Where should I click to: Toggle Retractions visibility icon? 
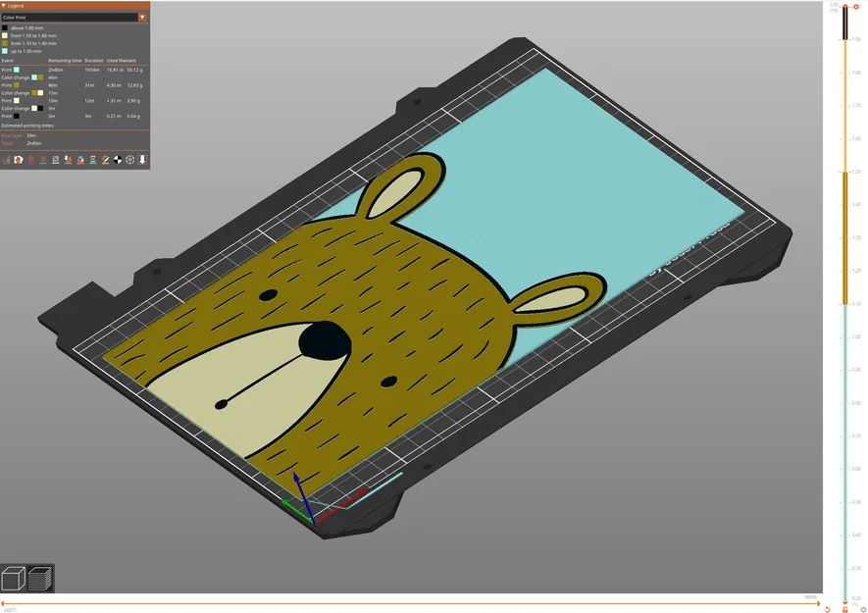31,160
